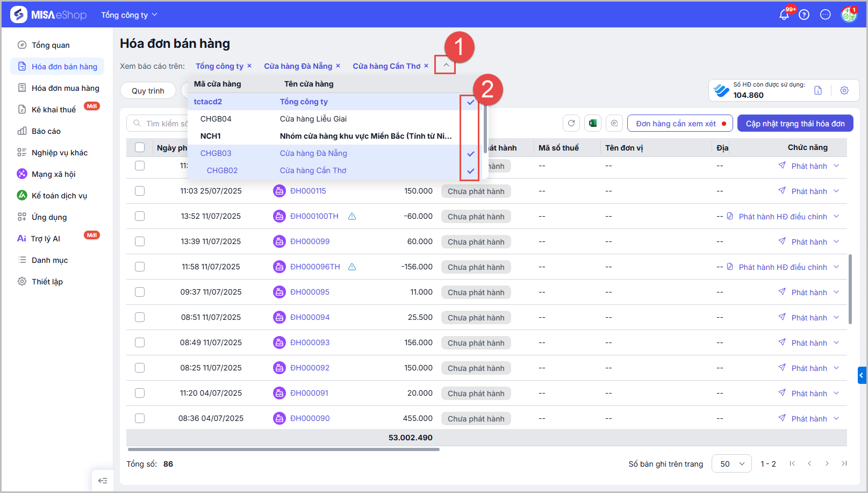Check the row with order ĐH000099
The image size is (868, 493).
point(140,241)
